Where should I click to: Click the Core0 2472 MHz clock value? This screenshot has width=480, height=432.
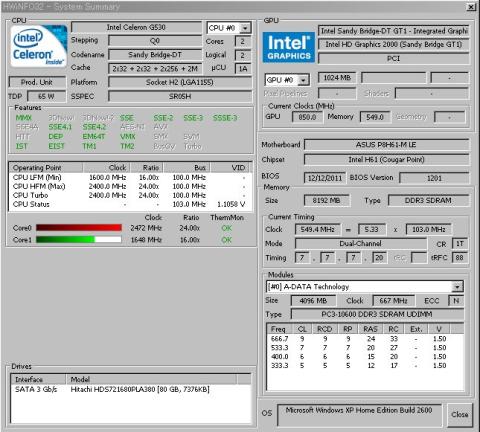146,228
